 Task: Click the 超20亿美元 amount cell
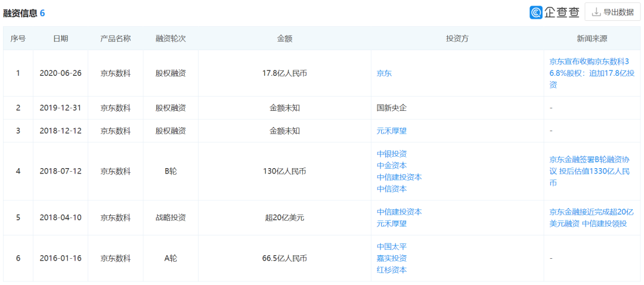(284, 218)
